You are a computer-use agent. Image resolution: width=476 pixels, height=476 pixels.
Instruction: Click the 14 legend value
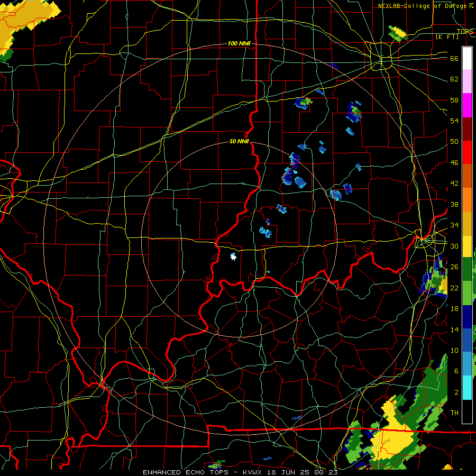pyautogui.click(x=454, y=329)
